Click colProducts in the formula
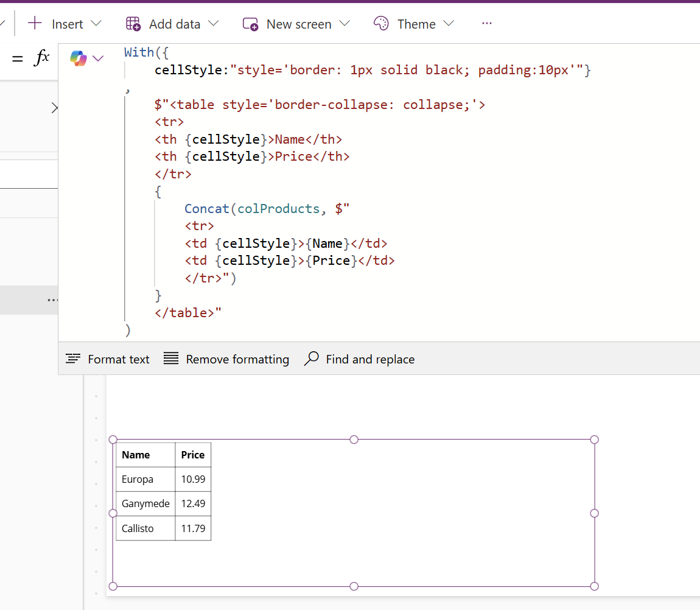The image size is (700, 610). point(279,209)
